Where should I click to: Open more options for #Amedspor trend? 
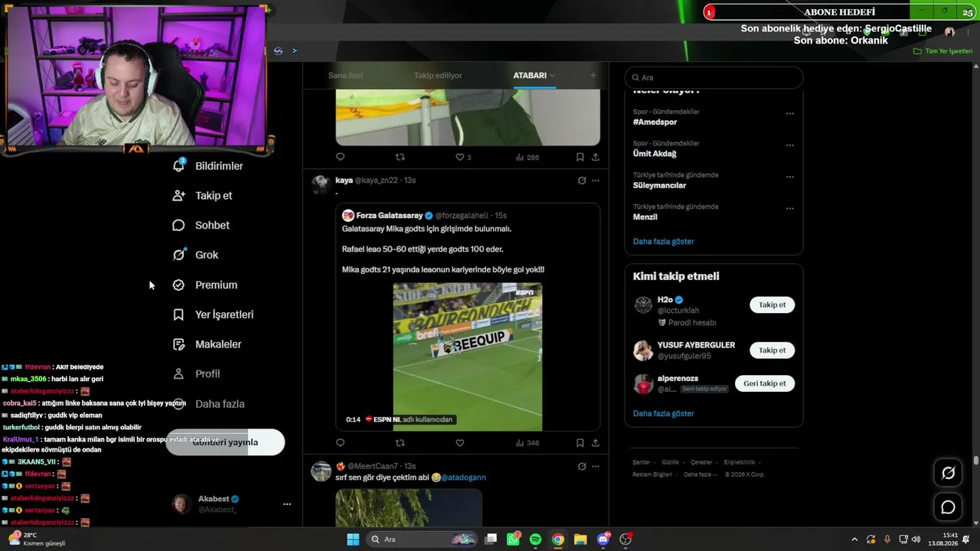click(789, 114)
